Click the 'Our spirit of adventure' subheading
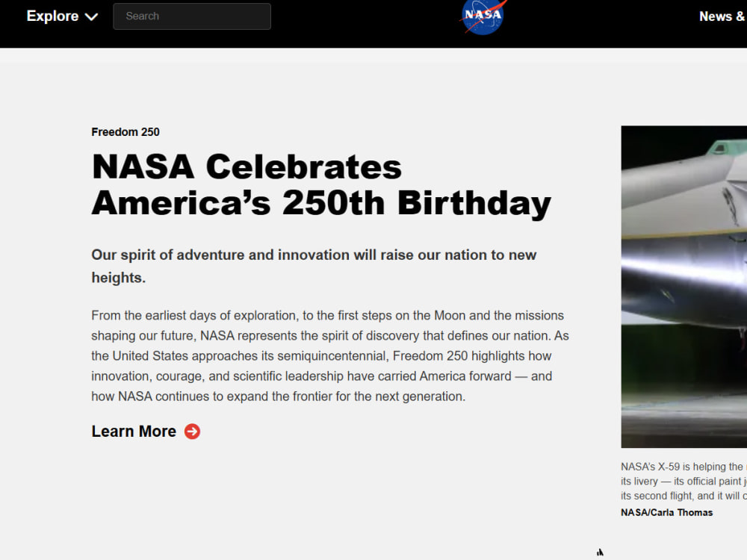Viewport: 747px width, 560px height. [314, 267]
